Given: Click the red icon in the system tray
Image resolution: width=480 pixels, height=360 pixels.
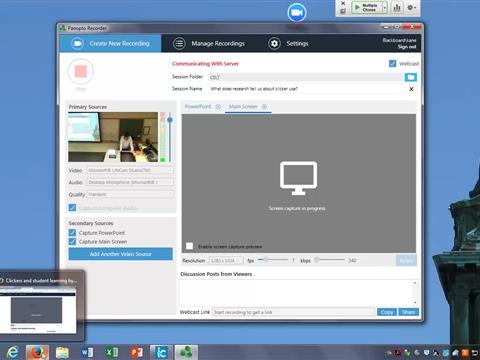Looking at the screenshot, I should click(x=398, y=353).
